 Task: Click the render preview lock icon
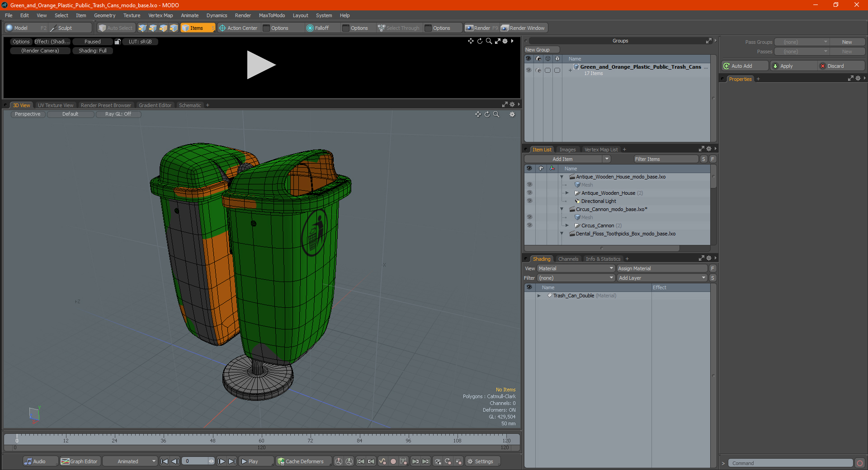118,42
